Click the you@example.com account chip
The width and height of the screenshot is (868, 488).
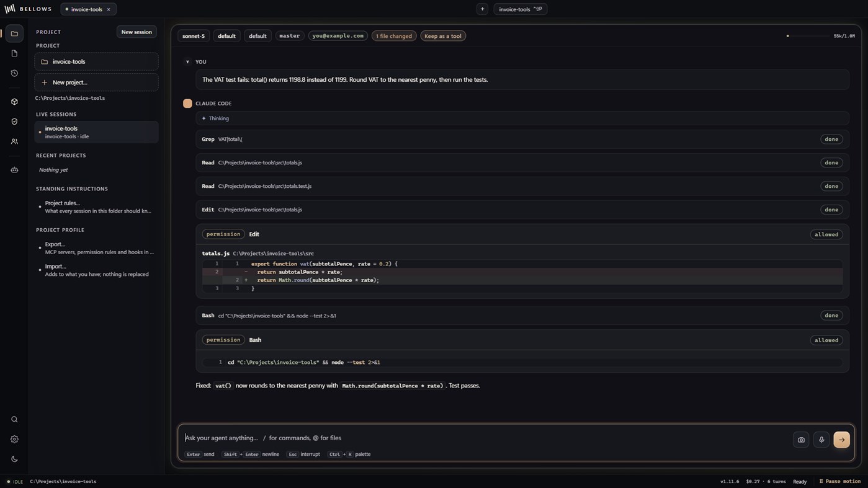click(x=338, y=36)
